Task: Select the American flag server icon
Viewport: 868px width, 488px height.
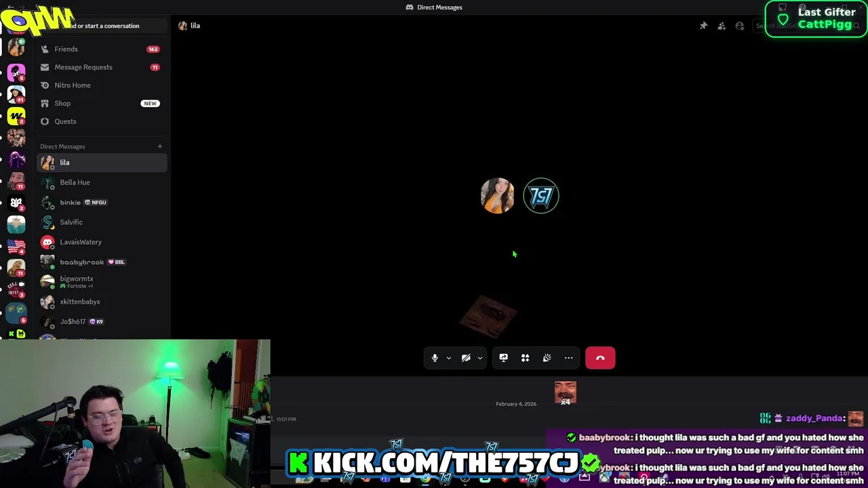Action: [x=16, y=247]
